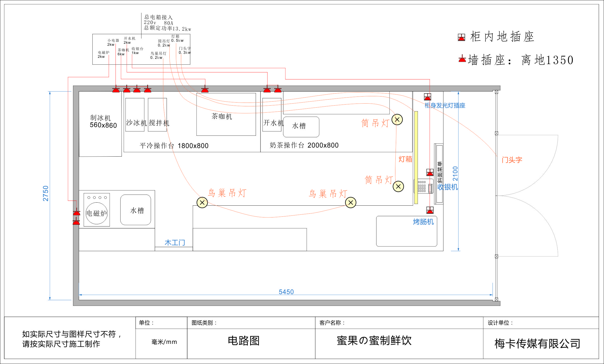
Task: Select the left 鸟巢吊灯 light symbol
Action: point(202,203)
